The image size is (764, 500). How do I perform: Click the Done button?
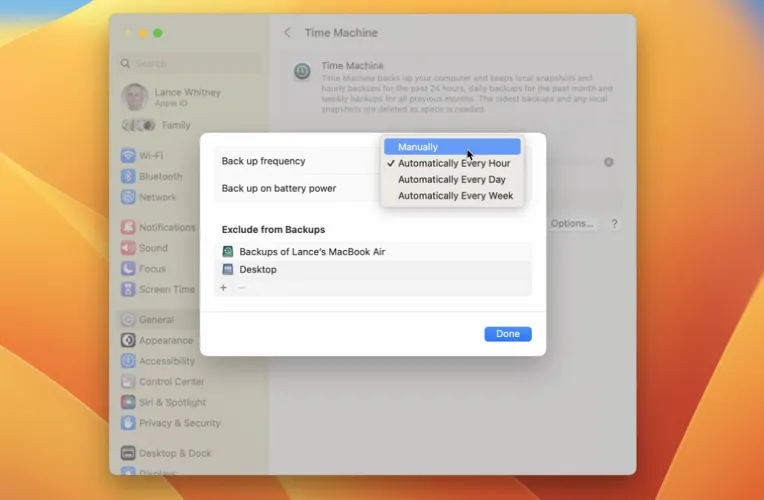pos(507,334)
